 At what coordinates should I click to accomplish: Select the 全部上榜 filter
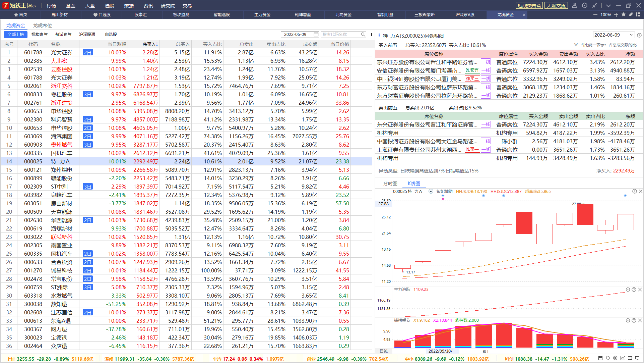coord(16,35)
